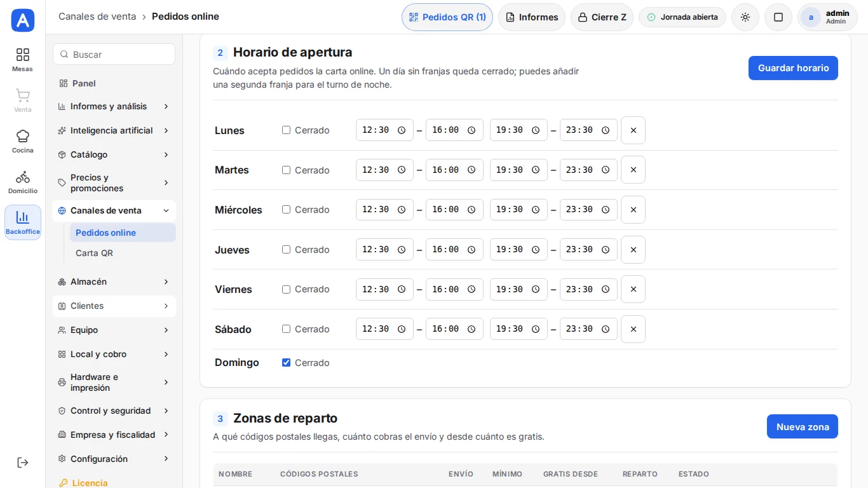Click Nueva zona button
This screenshot has height=488, width=868.
803,427
